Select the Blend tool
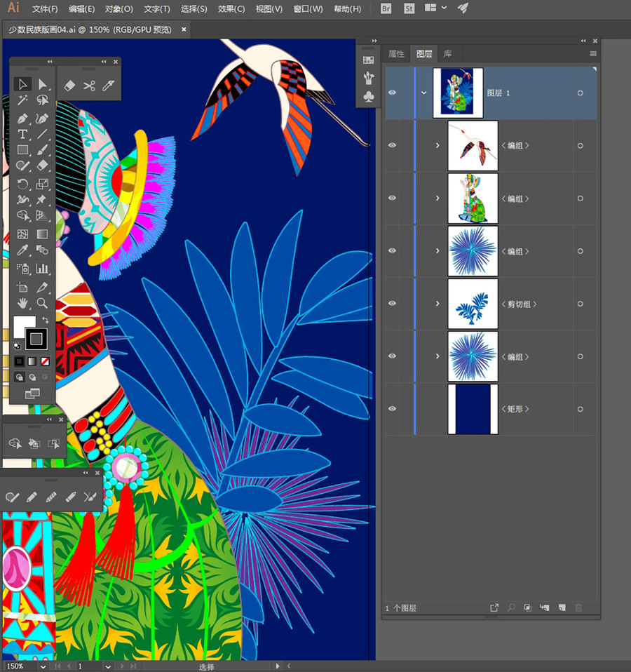 point(42,250)
